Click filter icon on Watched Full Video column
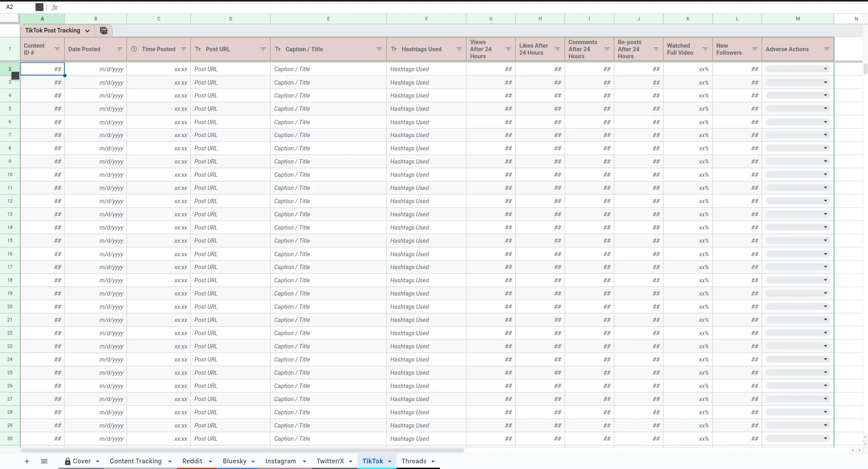 705,49
